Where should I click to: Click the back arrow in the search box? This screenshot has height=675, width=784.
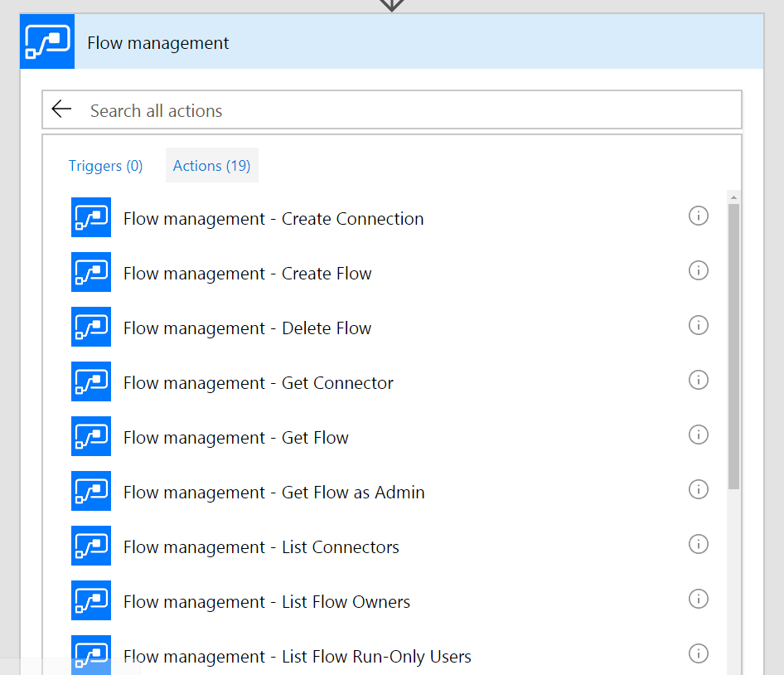click(x=61, y=109)
